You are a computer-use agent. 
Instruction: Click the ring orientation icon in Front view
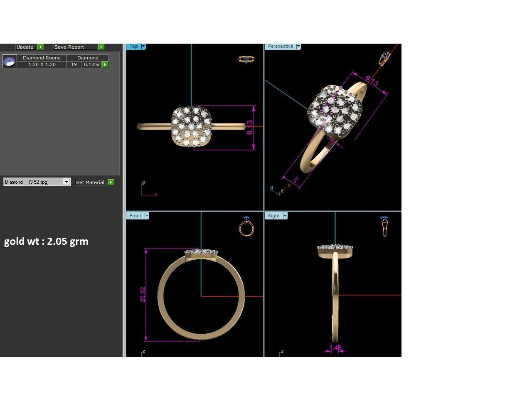click(246, 226)
